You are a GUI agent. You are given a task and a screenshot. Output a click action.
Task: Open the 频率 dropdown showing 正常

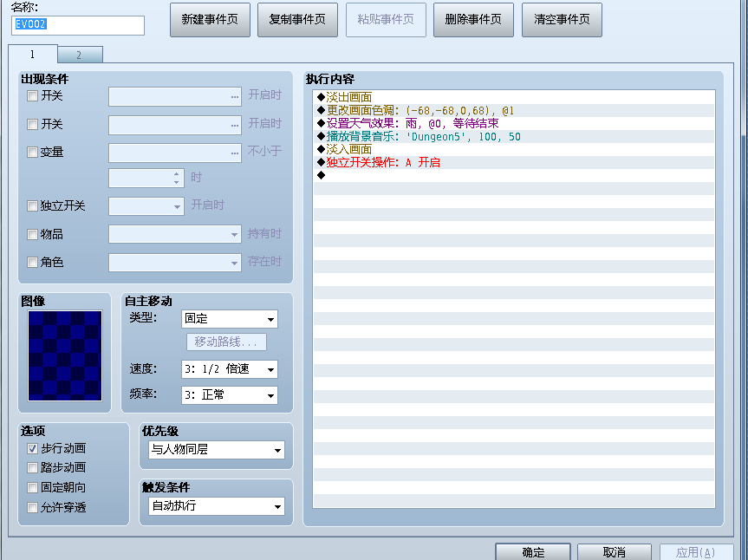click(x=230, y=395)
